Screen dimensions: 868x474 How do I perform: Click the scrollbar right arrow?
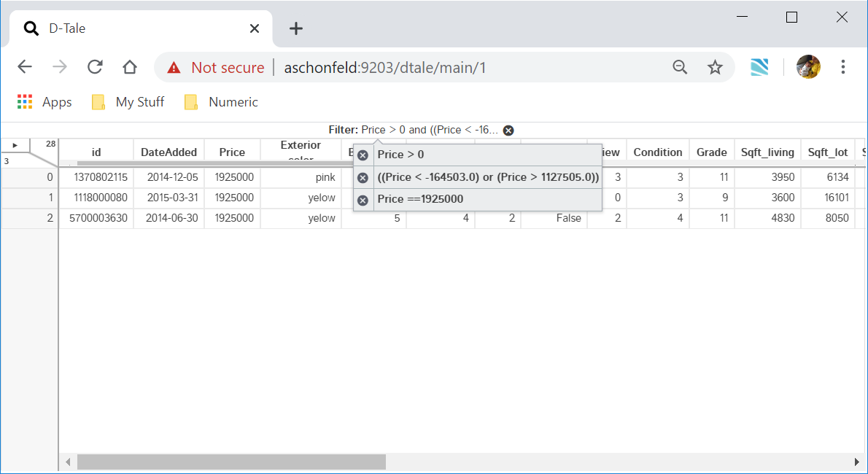coord(858,462)
